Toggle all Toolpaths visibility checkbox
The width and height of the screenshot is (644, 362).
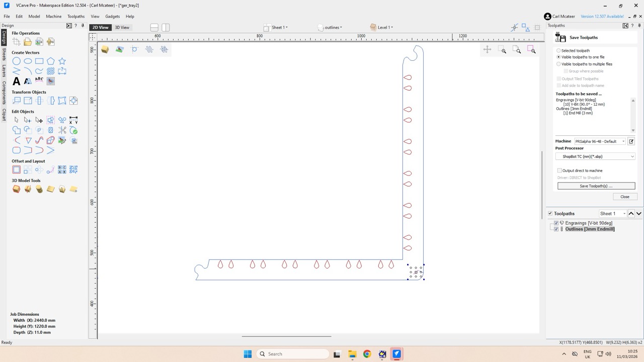(550, 213)
